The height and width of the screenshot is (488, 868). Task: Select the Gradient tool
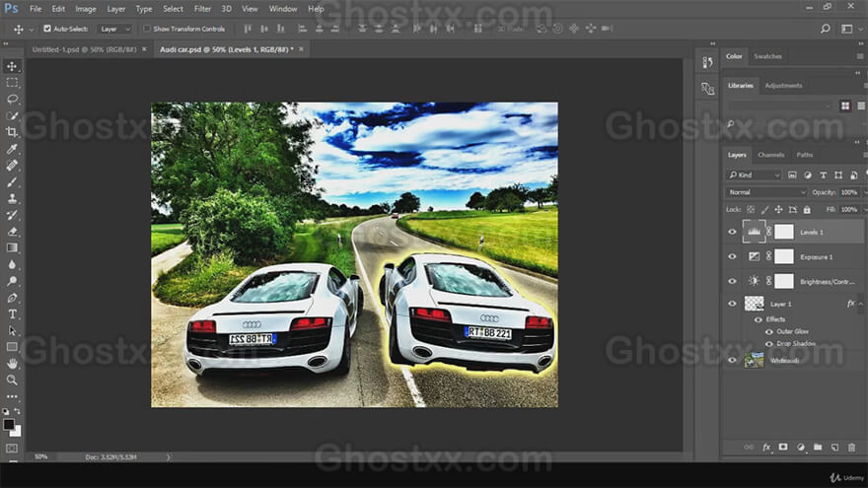[x=12, y=247]
